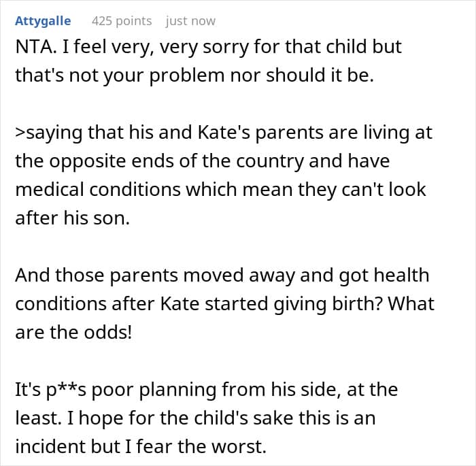This screenshot has height=466, width=476.
Task: Click the text 'are the odds!'
Action: [x=72, y=333]
